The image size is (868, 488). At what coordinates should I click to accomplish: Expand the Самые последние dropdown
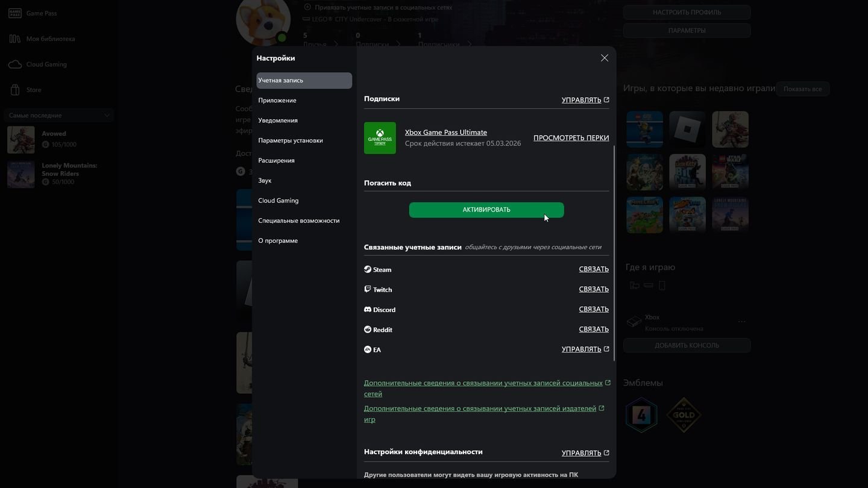pos(58,115)
